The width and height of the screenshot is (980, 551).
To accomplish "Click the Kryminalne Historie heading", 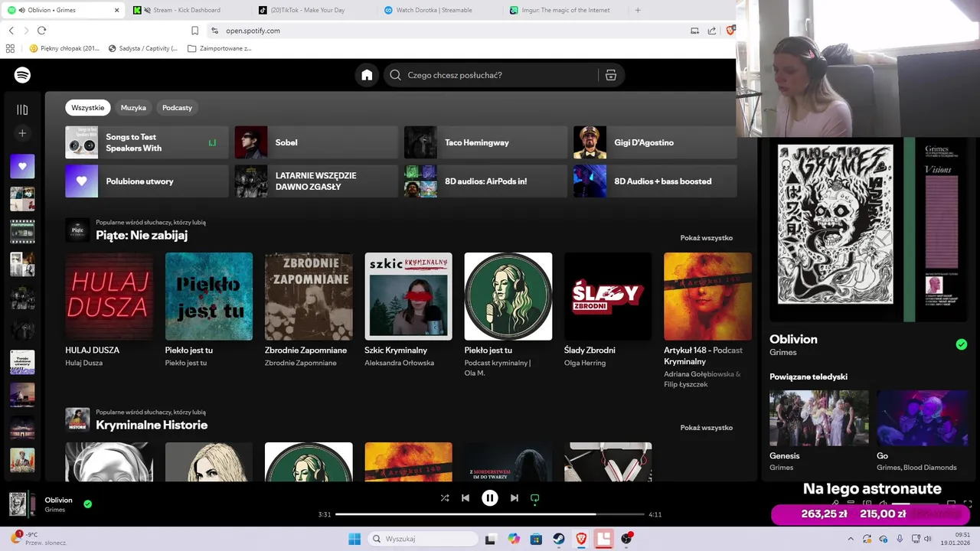I will coord(152,425).
